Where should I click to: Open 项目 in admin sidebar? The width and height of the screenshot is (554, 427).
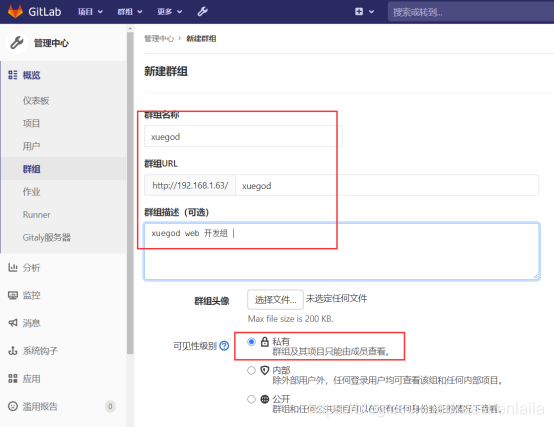point(31,123)
